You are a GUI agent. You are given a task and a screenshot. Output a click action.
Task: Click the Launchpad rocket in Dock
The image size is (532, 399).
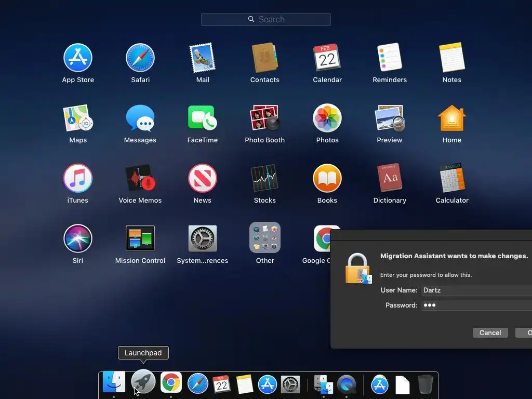click(x=143, y=382)
